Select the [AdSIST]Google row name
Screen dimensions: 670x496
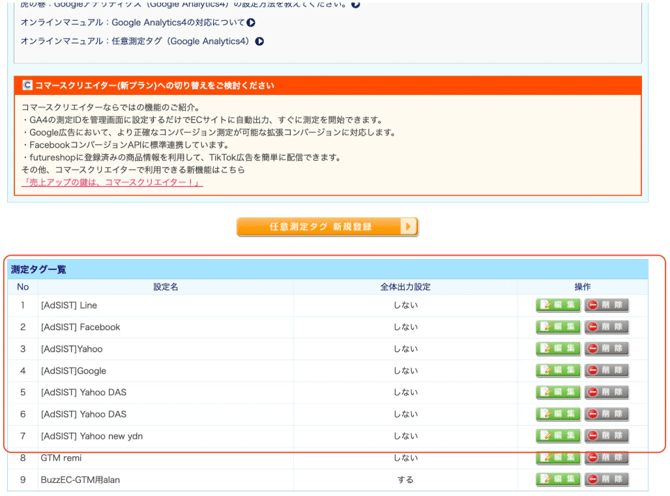[x=73, y=371]
